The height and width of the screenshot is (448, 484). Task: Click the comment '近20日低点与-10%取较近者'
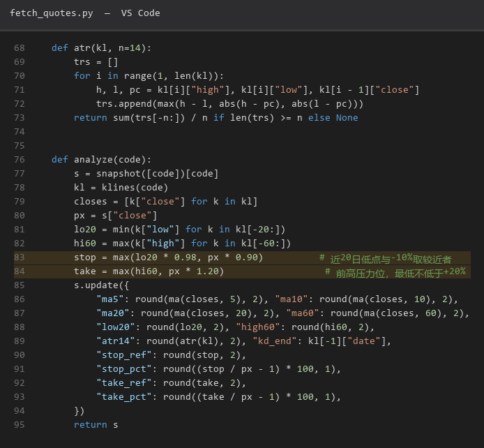(386, 258)
